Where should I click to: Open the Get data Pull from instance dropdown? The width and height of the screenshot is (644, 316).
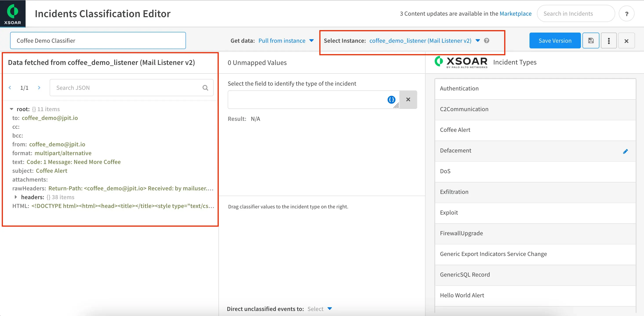coord(286,40)
